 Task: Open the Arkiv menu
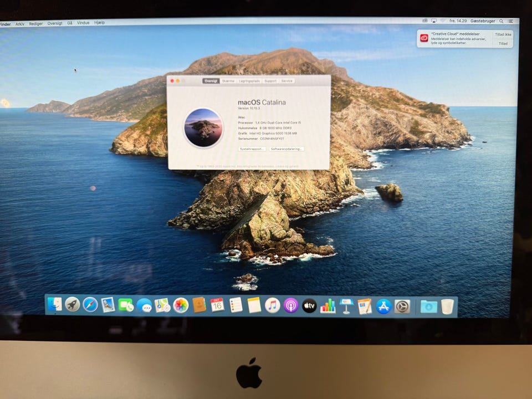click(x=20, y=24)
